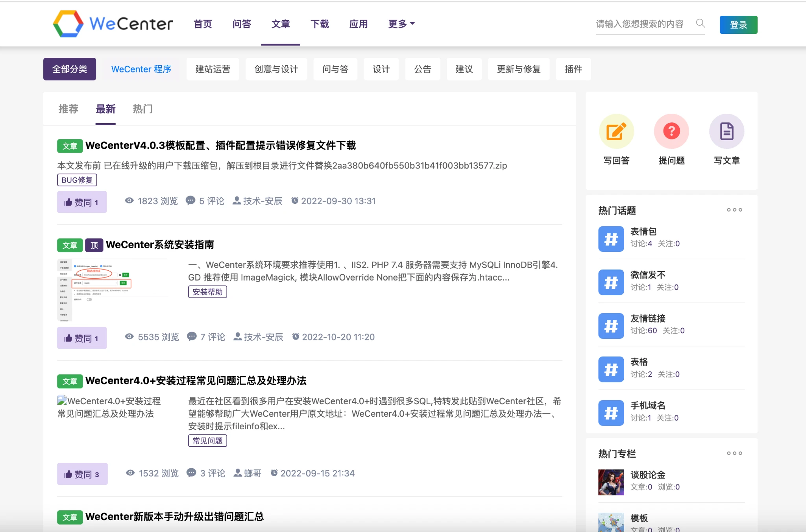This screenshot has width=806, height=532.
Task: Click the 3 评论 comment count
Action: click(206, 473)
